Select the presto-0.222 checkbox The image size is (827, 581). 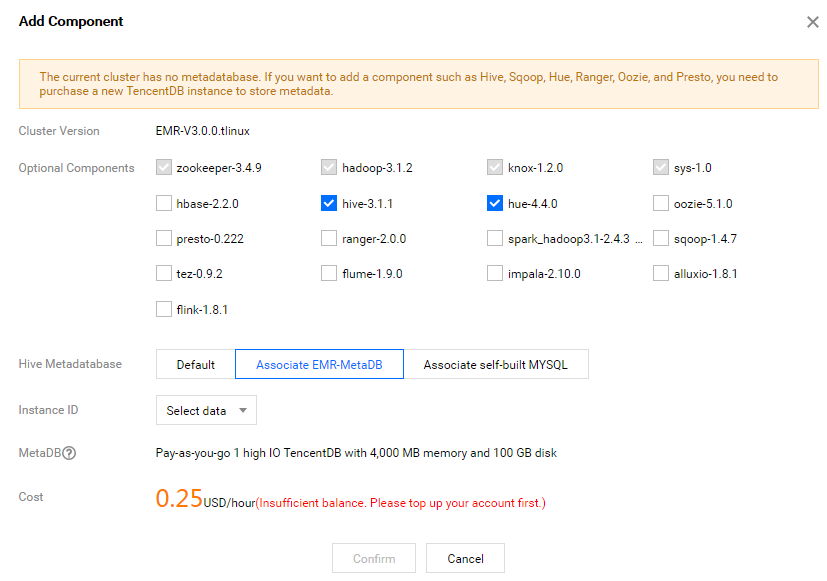point(164,238)
